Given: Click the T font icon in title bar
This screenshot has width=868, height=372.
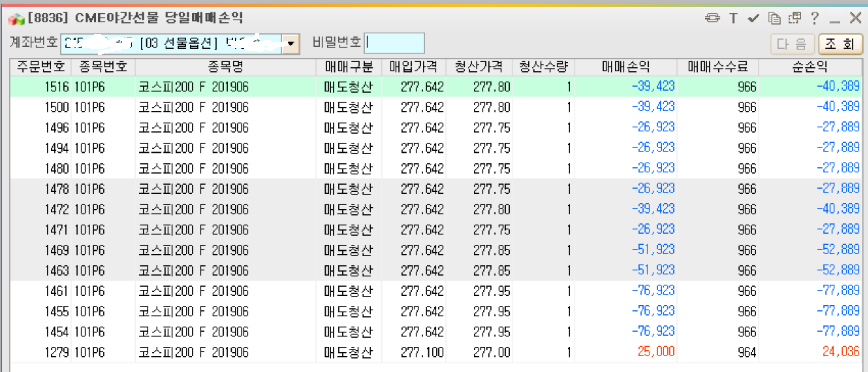Looking at the screenshot, I should click(734, 18).
